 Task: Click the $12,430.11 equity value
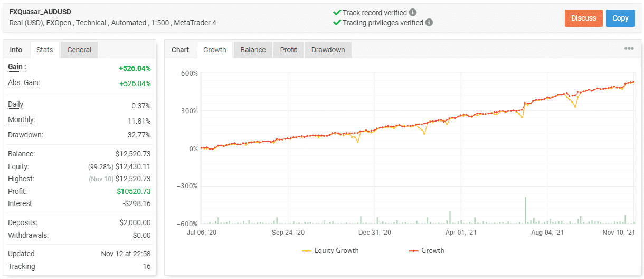tap(133, 166)
